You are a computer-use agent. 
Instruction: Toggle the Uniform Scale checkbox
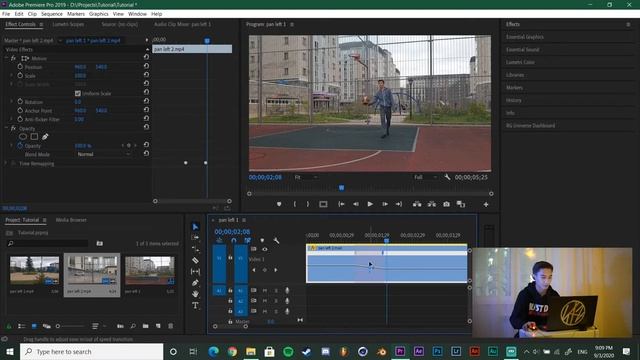78,93
